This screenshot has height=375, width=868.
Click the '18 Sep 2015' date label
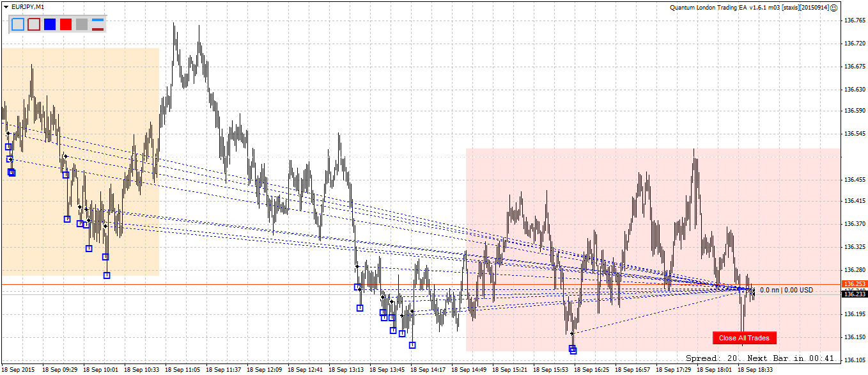(x=19, y=370)
